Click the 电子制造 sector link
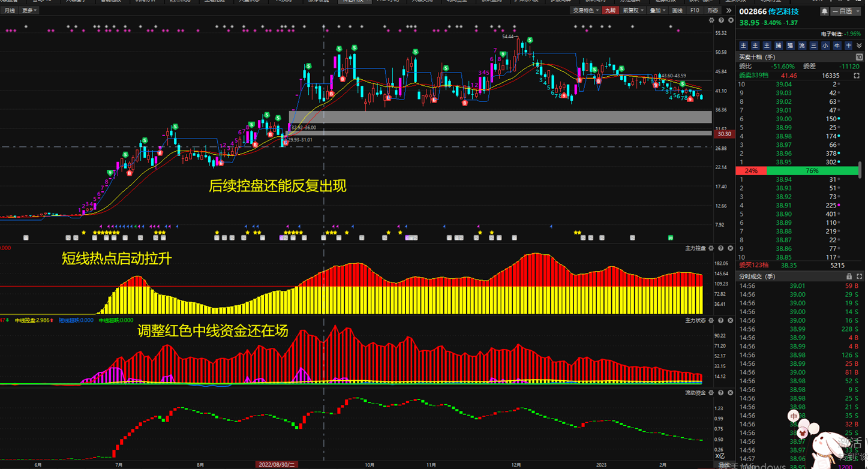 coord(833,34)
